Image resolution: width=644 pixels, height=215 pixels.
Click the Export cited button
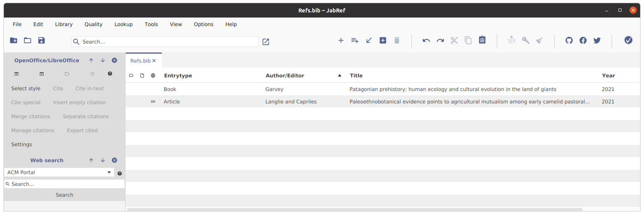pyautogui.click(x=82, y=130)
